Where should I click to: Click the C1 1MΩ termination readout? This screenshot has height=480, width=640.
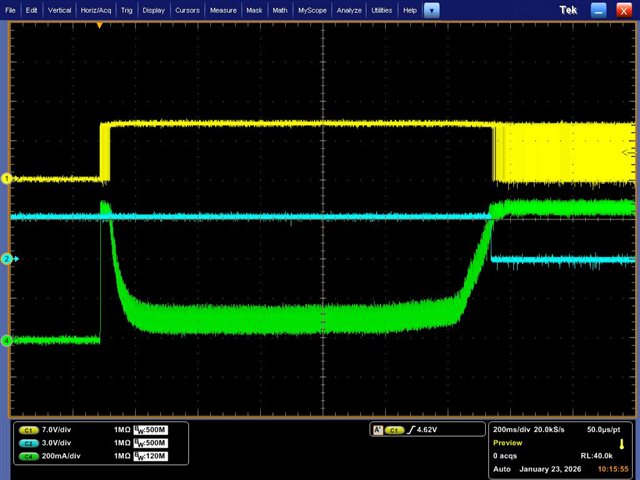coord(122,430)
